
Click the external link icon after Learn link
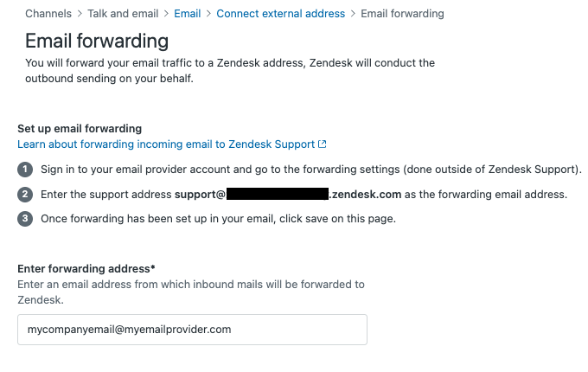point(323,144)
